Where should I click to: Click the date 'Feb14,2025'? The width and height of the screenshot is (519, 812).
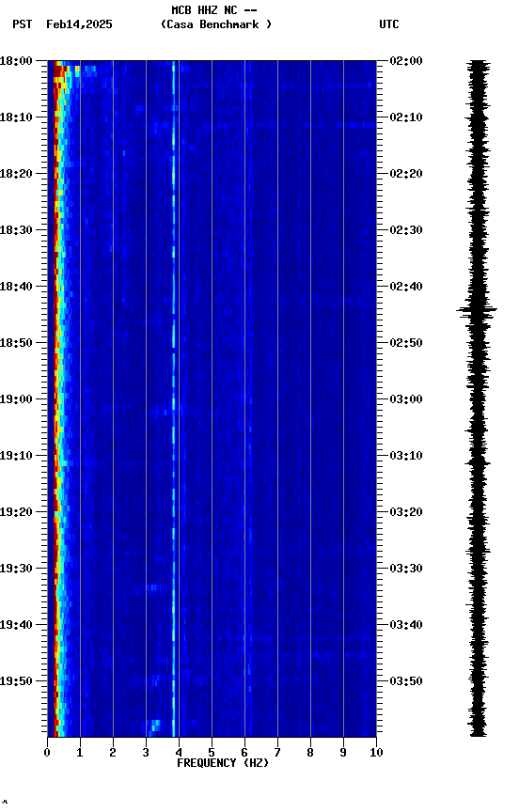(x=79, y=24)
